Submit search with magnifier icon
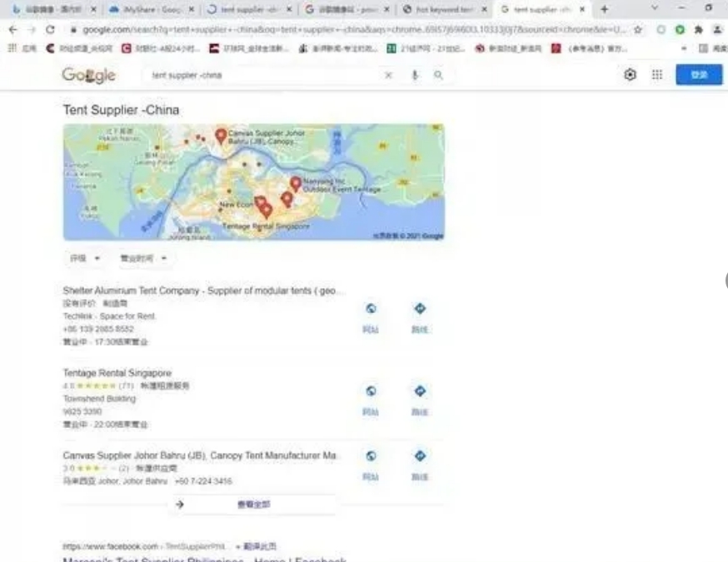This screenshot has width=728, height=562. tap(438, 75)
